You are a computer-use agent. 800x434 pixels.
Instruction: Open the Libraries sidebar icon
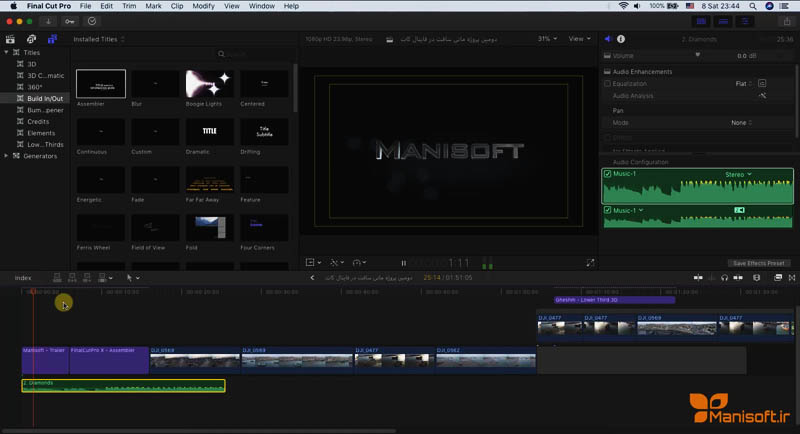(x=10, y=39)
